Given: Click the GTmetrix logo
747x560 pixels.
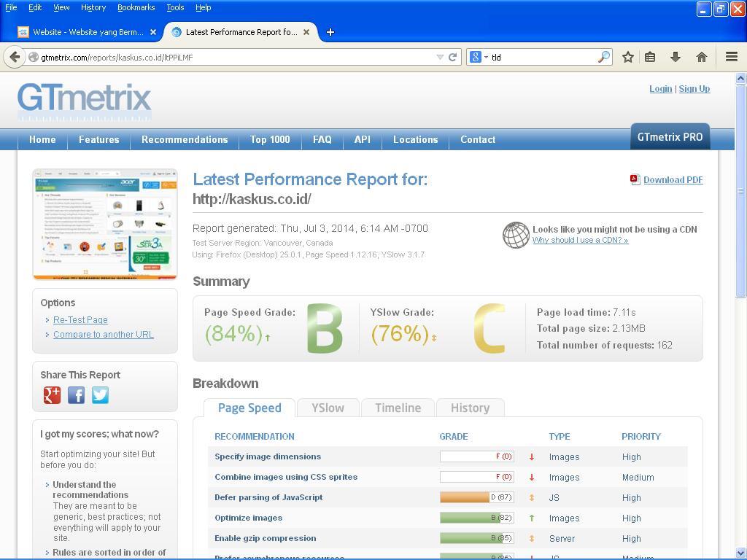Looking at the screenshot, I should point(85,102).
